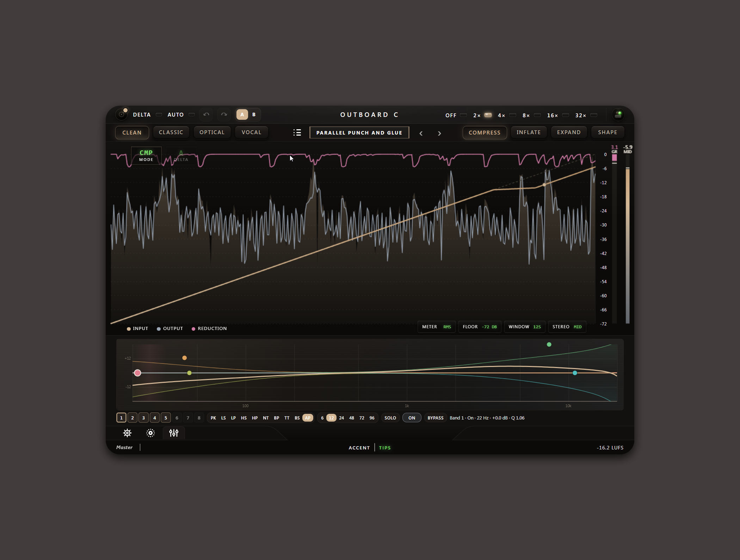Viewport: 740px width, 560px height.
Task: Select 4x oversampling
Action: tap(513, 115)
